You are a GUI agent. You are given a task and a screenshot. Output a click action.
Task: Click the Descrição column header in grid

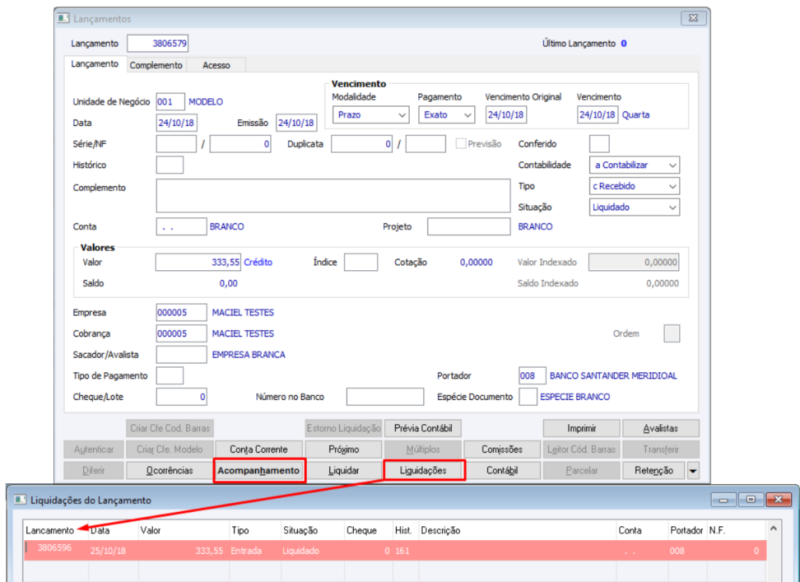point(517,530)
